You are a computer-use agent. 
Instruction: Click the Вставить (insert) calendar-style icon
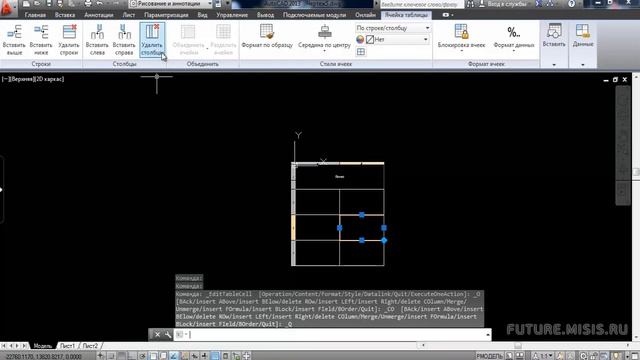coord(554,31)
